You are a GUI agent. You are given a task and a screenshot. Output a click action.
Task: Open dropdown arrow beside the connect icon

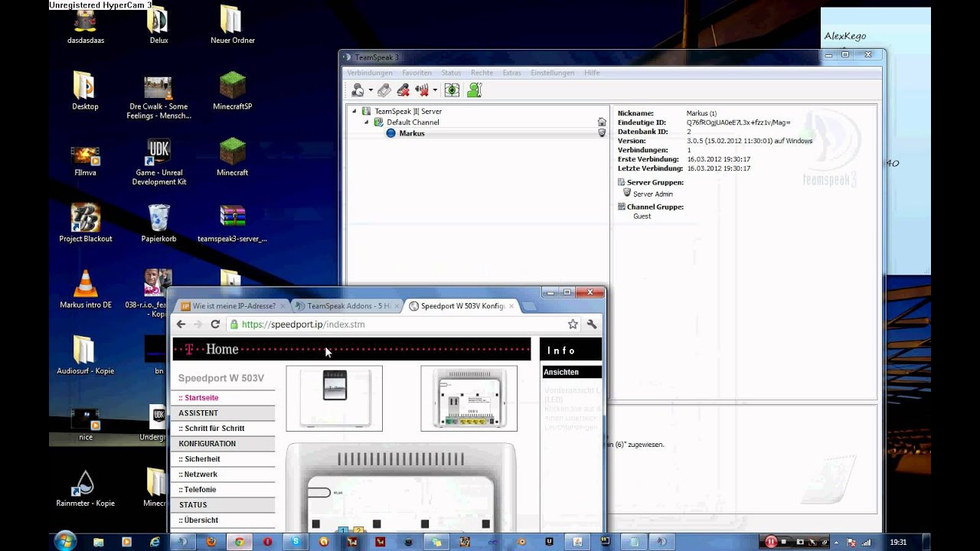(x=371, y=90)
